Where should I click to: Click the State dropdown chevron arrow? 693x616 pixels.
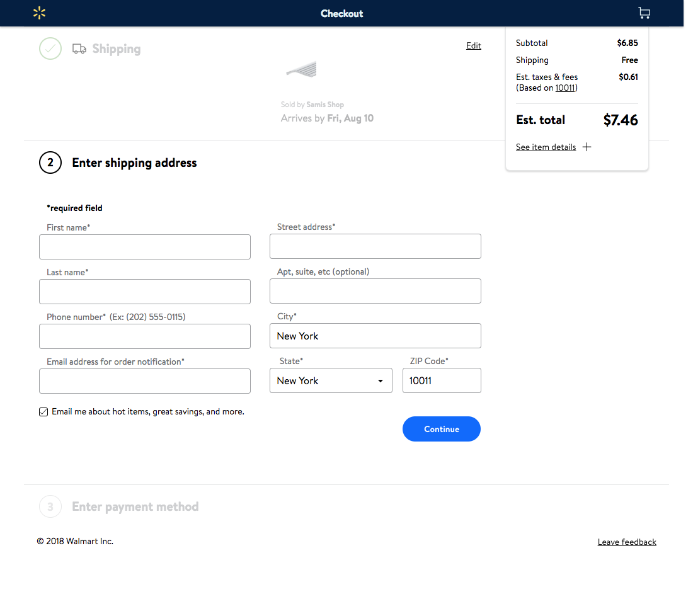(x=381, y=380)
